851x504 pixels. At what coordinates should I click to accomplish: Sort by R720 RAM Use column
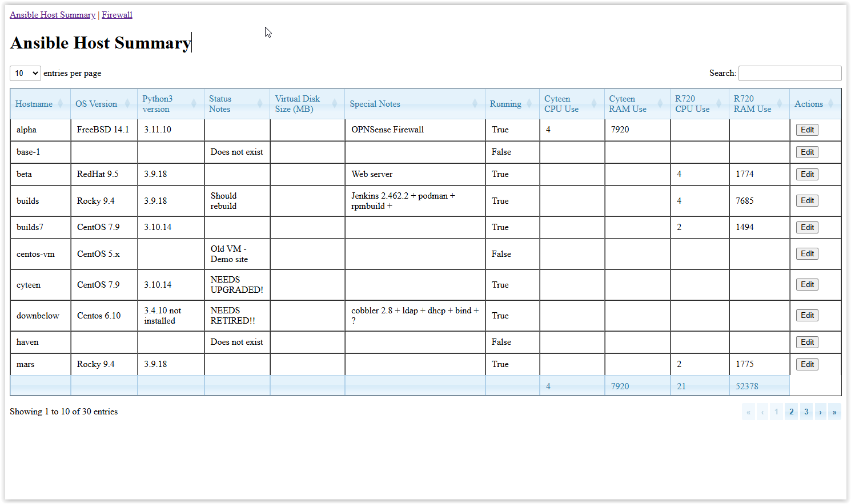pyautogui.click(x=758, y=104)
